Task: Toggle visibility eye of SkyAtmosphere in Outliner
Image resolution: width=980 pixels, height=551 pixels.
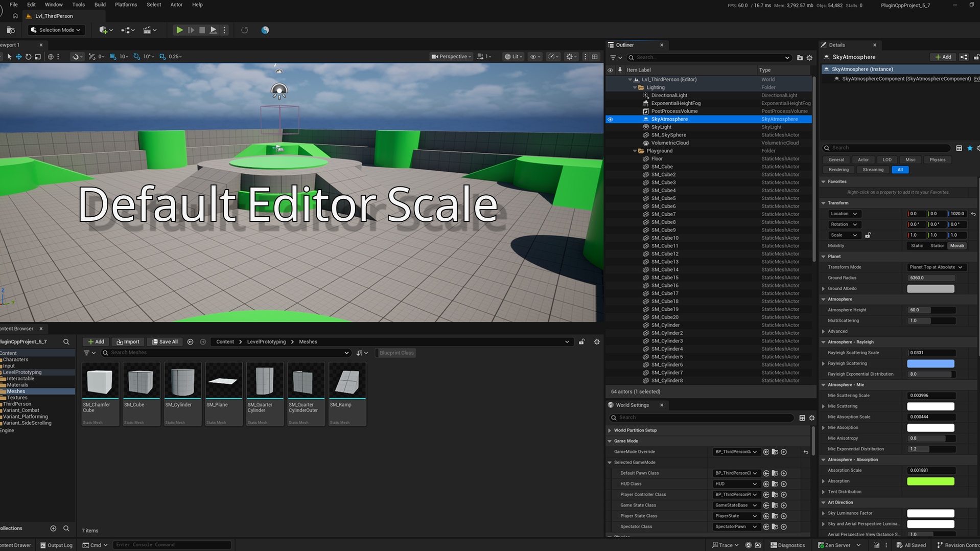Action: click(610, 119)
